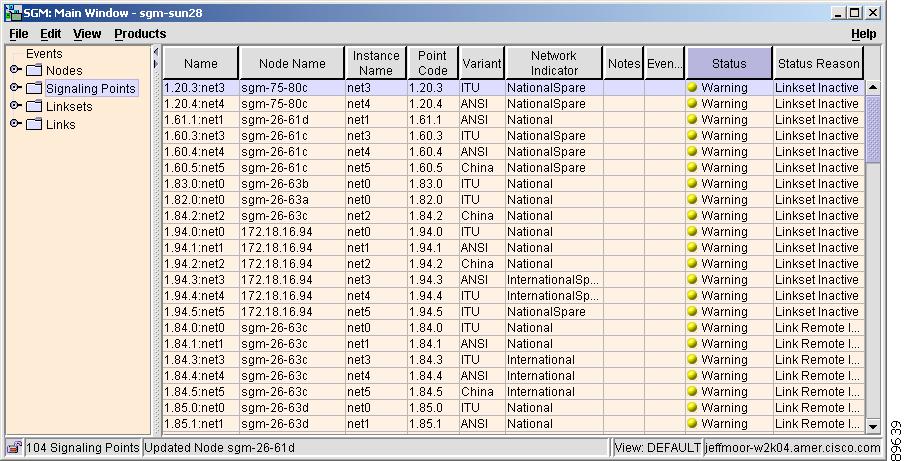Sort by the Network Indicator column header
The height and width of the screenshot is (461, 904).
click(x=553, y=63)
